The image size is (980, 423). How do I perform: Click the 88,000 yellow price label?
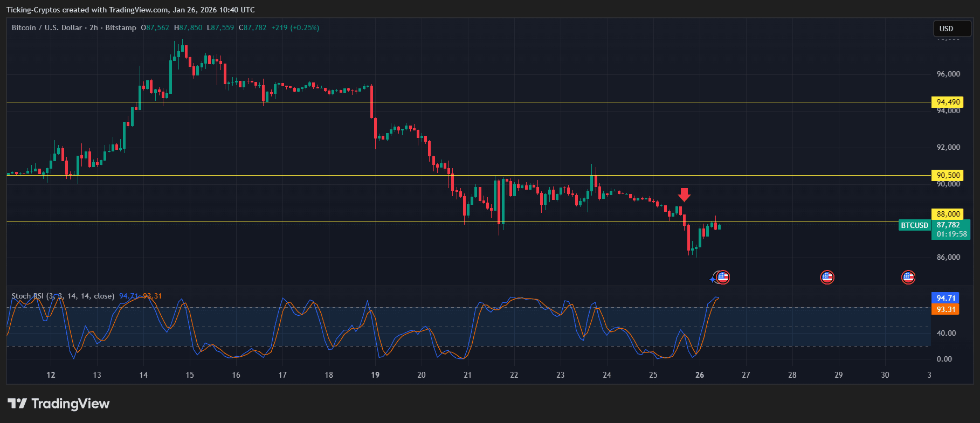point(948,214)
